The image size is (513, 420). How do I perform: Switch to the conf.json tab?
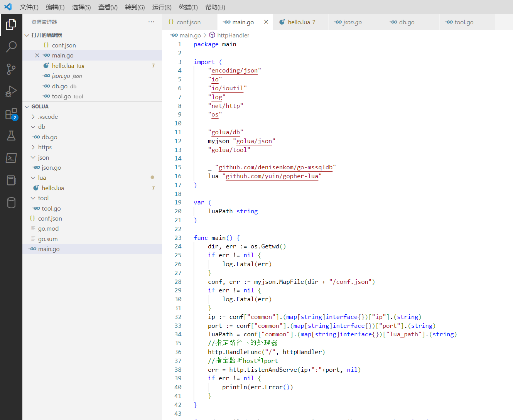[189, 22]
